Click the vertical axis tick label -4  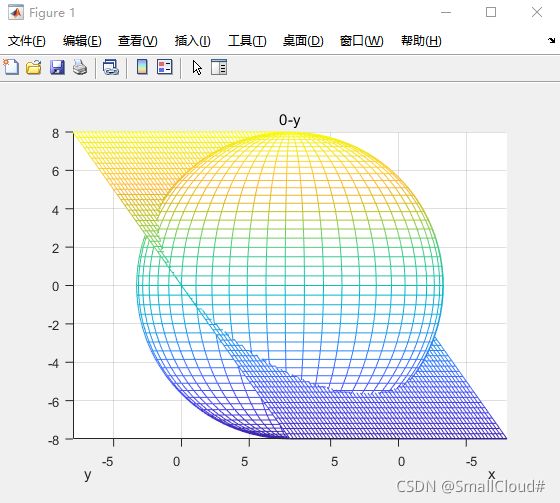(54, 364)
